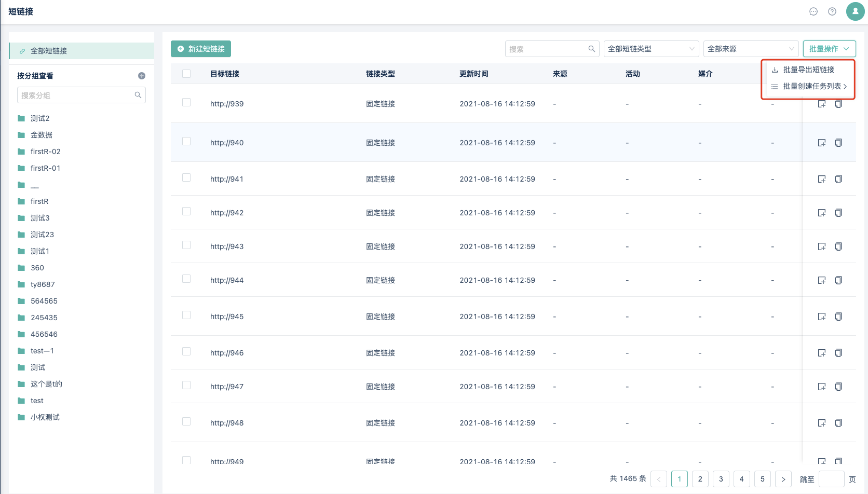
Task: Expand the 全部短链类型 dropdown
Action: [x=651, y=49]
